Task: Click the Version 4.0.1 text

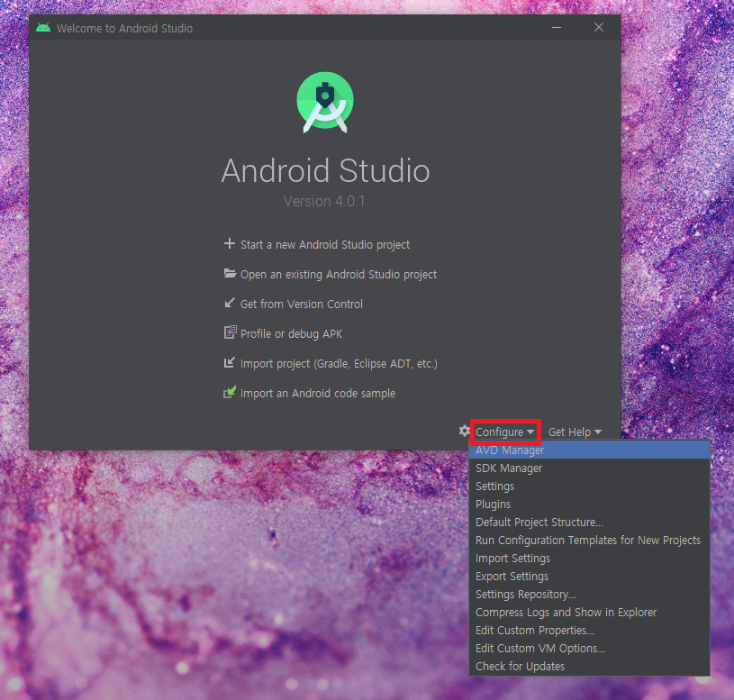Action: click(324, 201)
